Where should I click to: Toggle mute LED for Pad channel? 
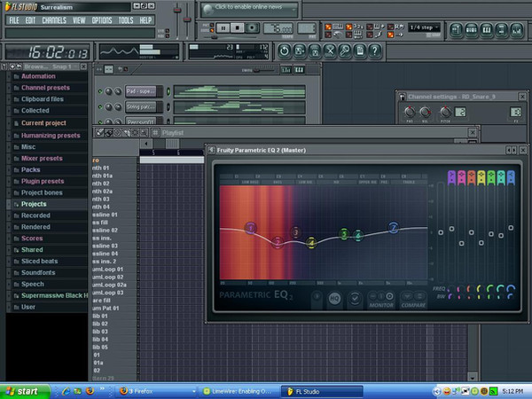tap(100, 91)
